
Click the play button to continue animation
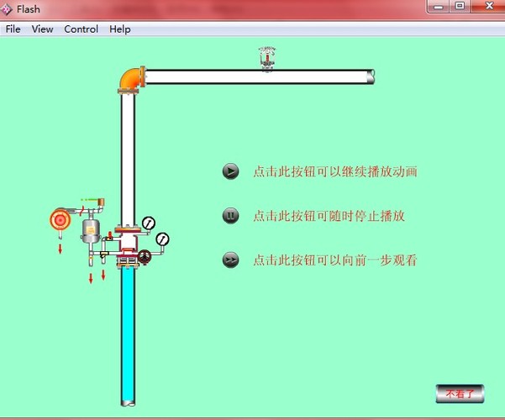click(x=230, y=171)
